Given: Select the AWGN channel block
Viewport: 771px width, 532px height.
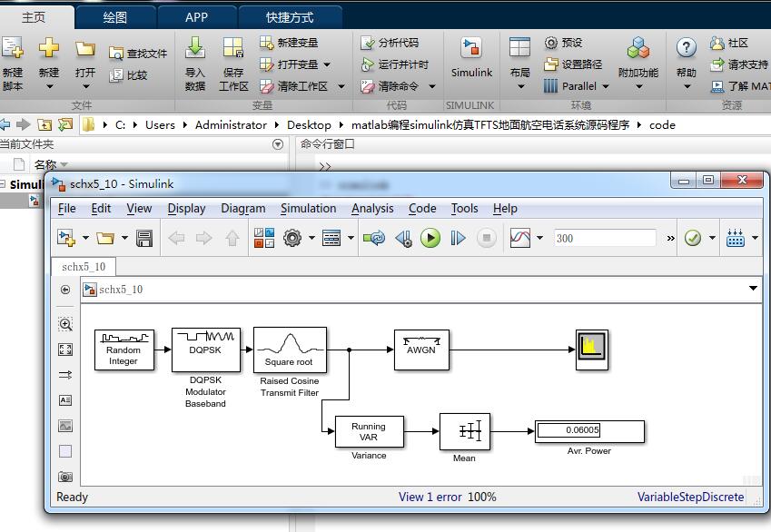Looking at the screenshot, I should pyautogui.click(x=421, y=350).
